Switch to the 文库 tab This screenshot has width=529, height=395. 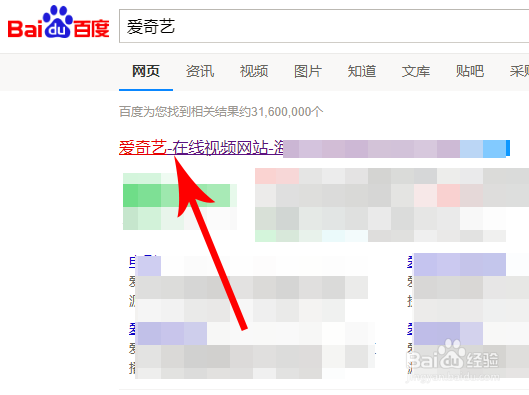(416, 71)
